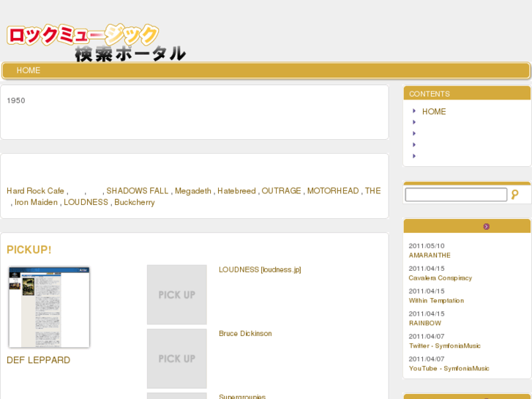
Task: Click the PICKUP! heading
Action: [29, 250]
